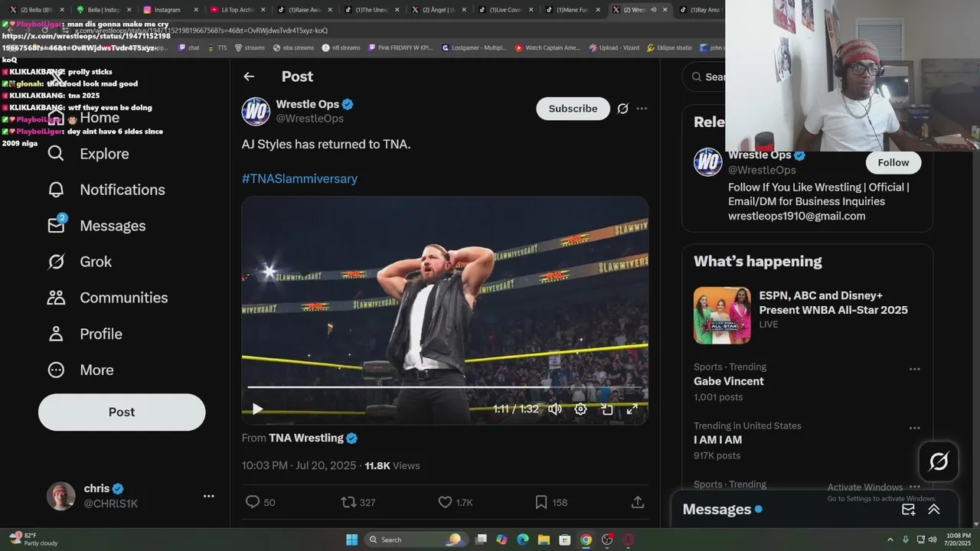Screen dimensions: 980x551
Task: Open Microsoft Store from taskbar
Action: click(x=565, y=540)
